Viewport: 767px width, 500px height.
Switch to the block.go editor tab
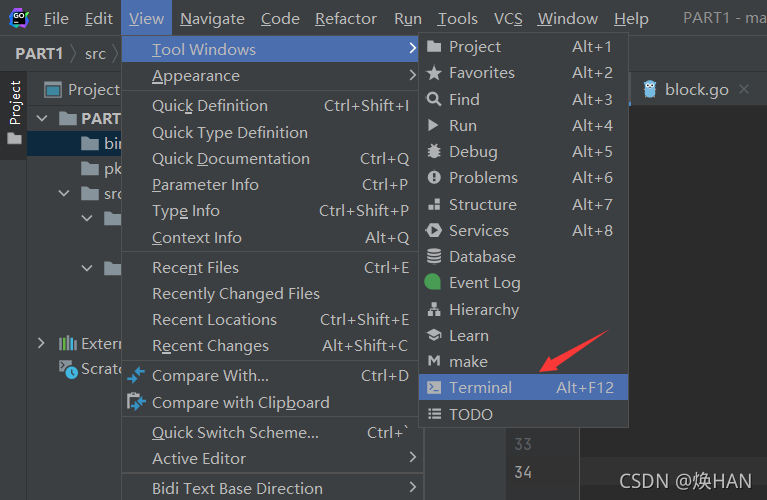(697, 90)
